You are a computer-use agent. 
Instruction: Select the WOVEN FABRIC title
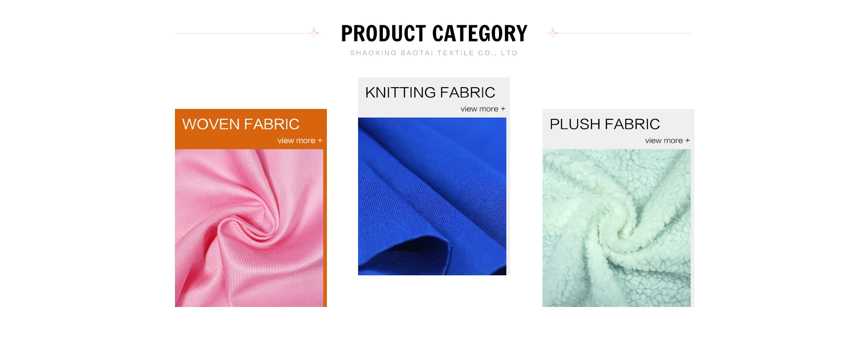tap(241, 124)
